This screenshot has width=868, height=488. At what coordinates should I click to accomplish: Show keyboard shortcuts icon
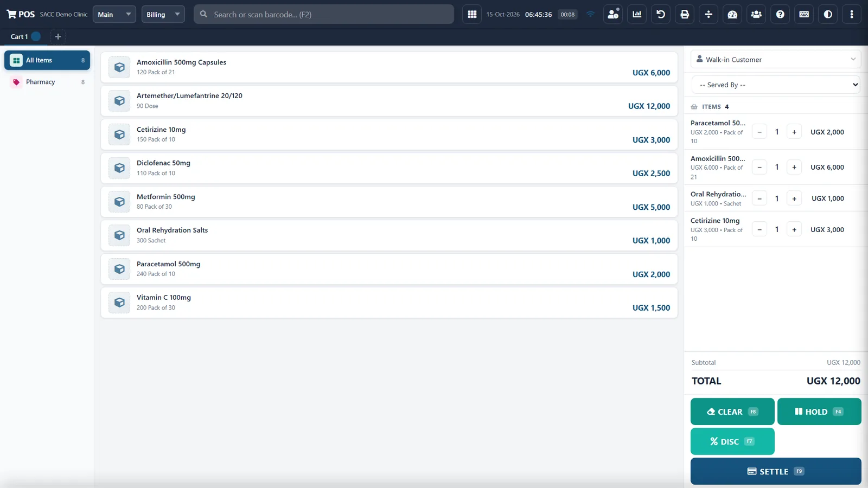click(x=804, y=15)
